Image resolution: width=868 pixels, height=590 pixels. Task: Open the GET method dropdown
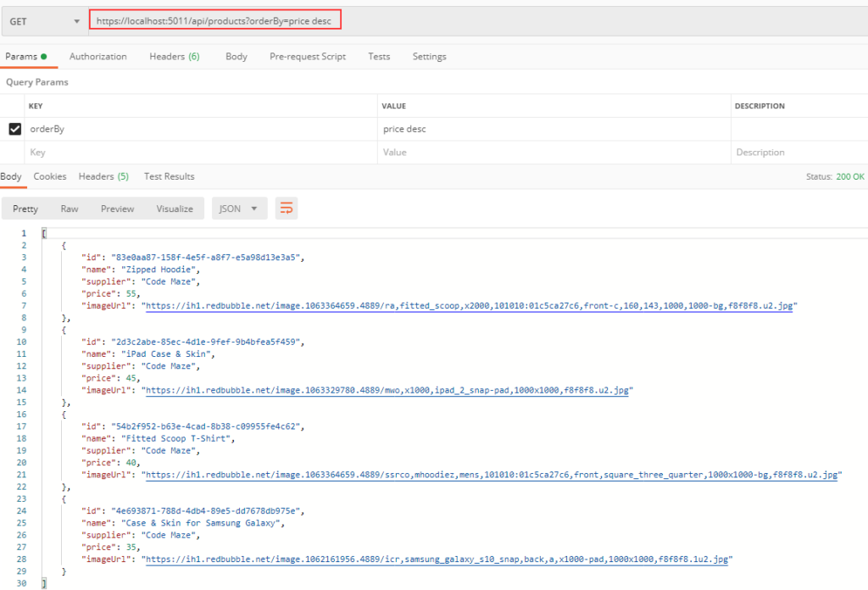tap(44, 21)
